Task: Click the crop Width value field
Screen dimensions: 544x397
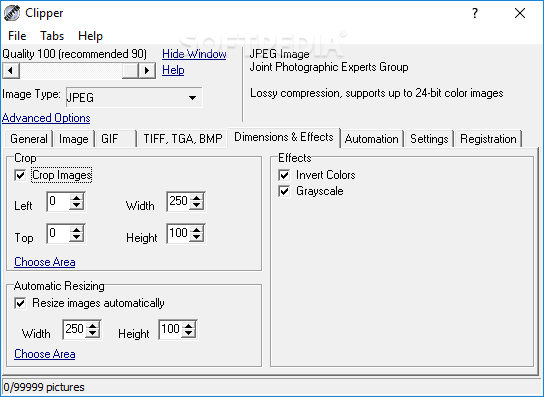Action: 179,201
